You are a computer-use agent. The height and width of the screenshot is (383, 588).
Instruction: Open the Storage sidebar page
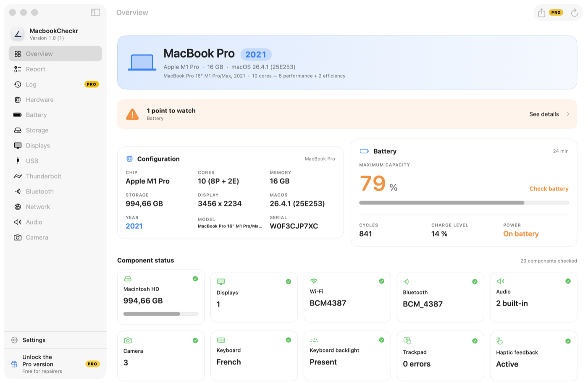55,130
